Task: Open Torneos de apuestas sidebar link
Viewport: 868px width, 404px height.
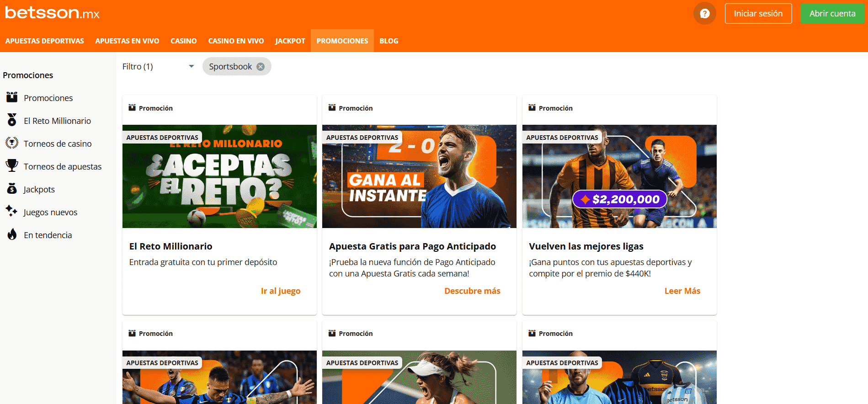Action: pos(63,166)
